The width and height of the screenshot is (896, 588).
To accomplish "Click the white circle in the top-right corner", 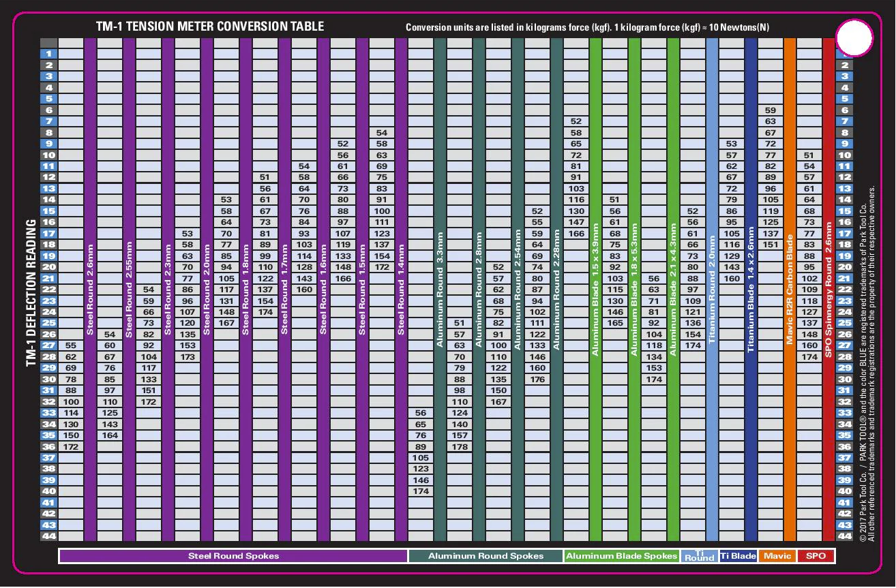I will pyautogui.click(x=854, y=39).
